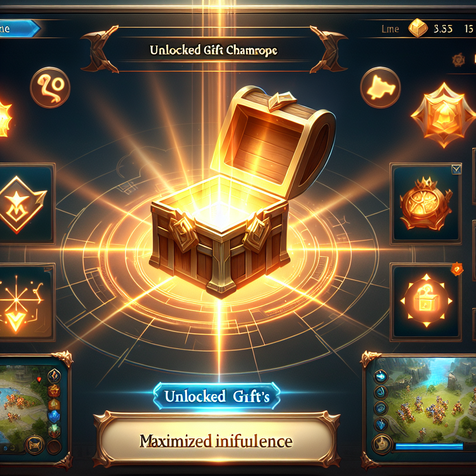This screenshot has height=476, width=476.
Task: Select the orange spiked crest gem
Action: [444, 115]
